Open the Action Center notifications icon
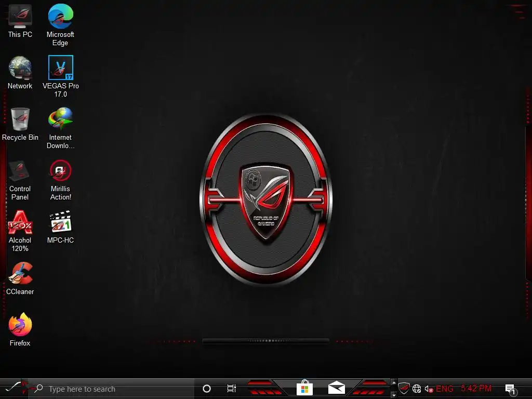 pyautogui.click(x=511, y=390)
